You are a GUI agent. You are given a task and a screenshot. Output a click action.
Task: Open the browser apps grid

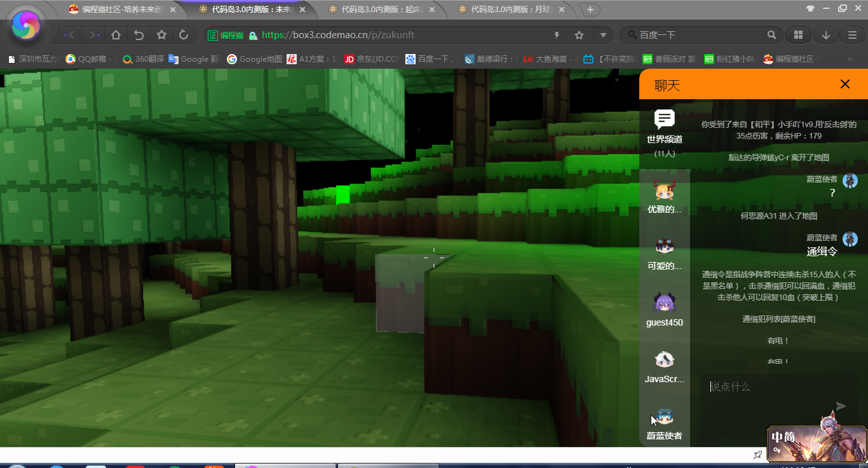tap(799, 35)
